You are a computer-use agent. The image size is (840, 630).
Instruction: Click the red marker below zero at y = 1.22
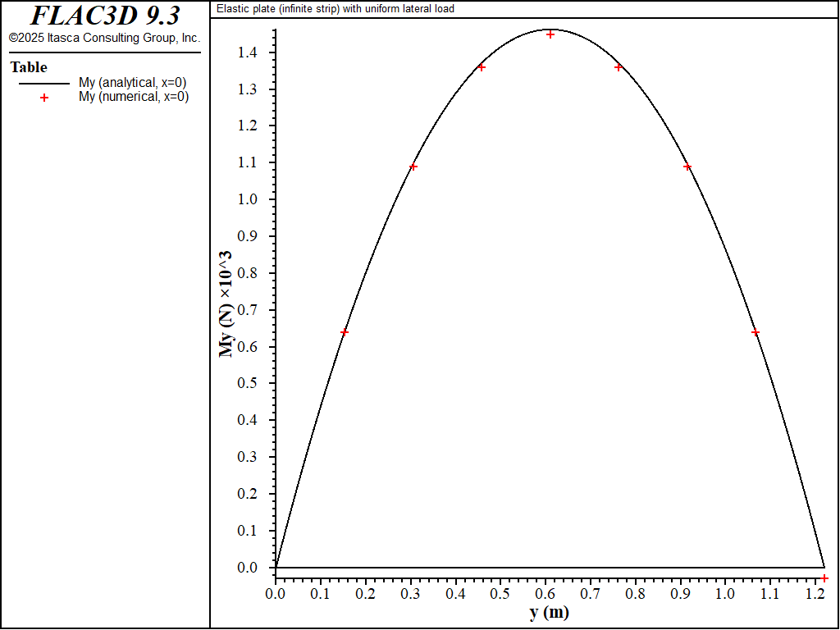(824, 578)
